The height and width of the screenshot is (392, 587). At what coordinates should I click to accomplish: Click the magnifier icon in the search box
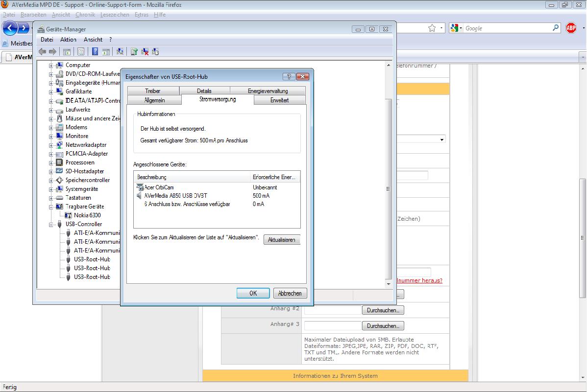(556, 28)
